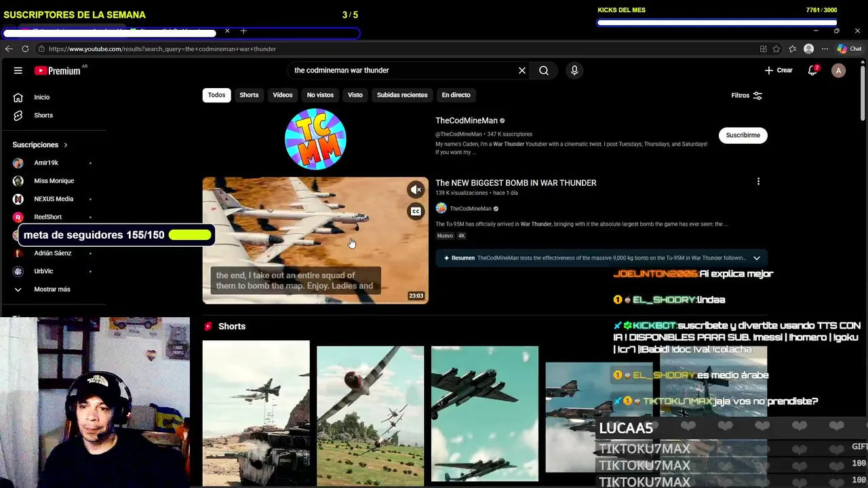Open the browser favorites collection icon
Image resolution: width=868 pixels, height=488 pixels.
(793, 49)
